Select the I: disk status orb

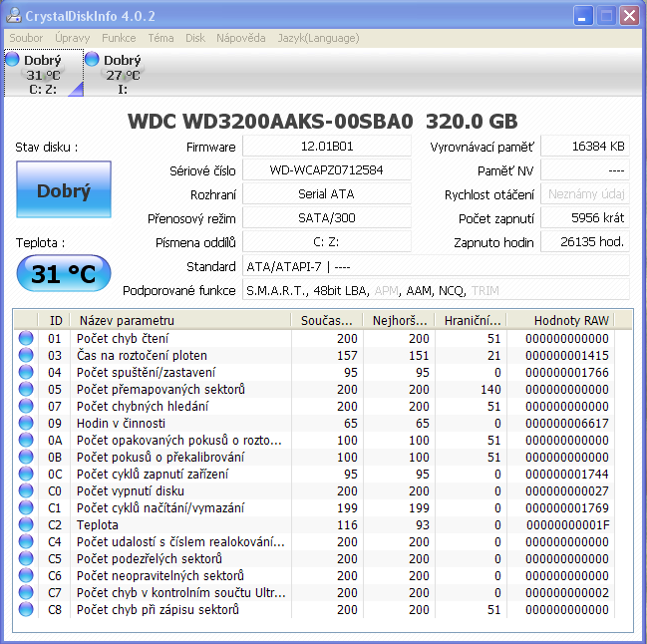93,60
